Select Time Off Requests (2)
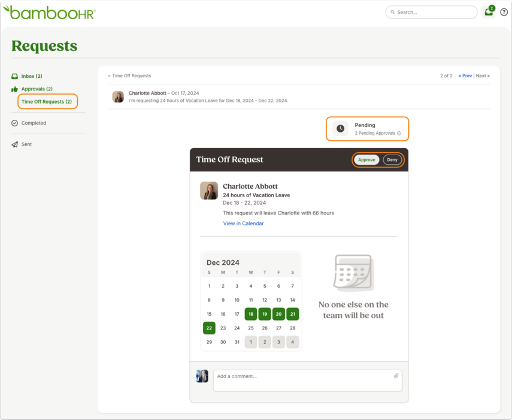 click(x=47, y=102)
